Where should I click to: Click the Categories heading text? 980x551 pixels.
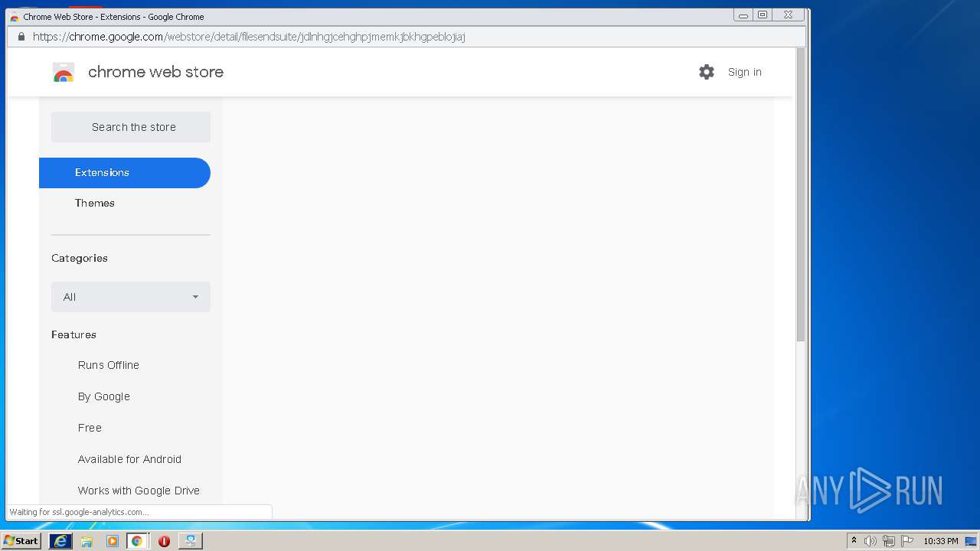(80, 258)
